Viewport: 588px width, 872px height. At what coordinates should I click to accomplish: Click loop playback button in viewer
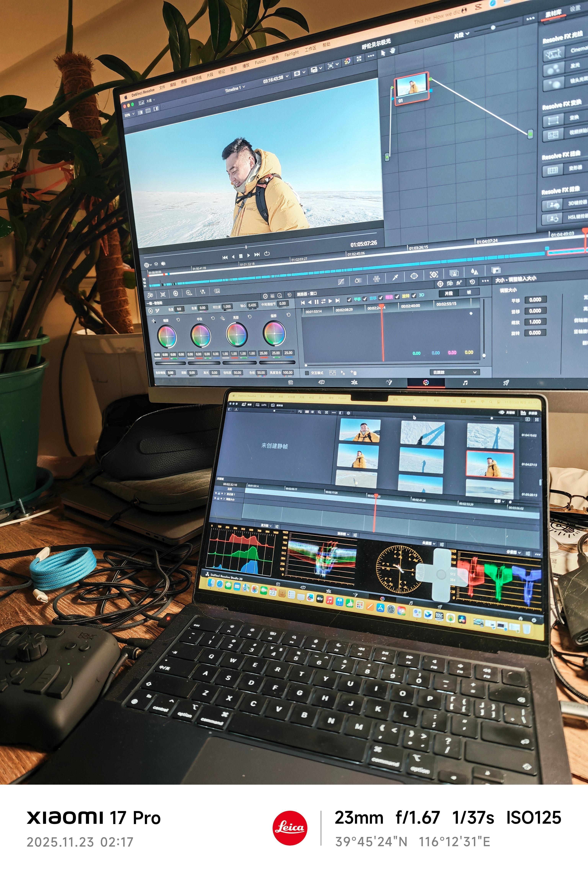[x=267, y=253]
